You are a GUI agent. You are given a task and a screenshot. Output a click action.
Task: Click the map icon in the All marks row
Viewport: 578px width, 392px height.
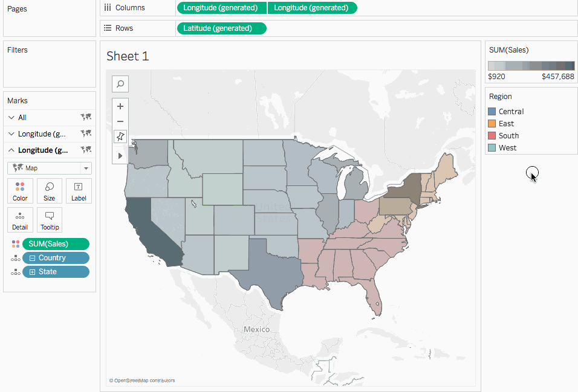pyautogui.click(x=86, y=117)
